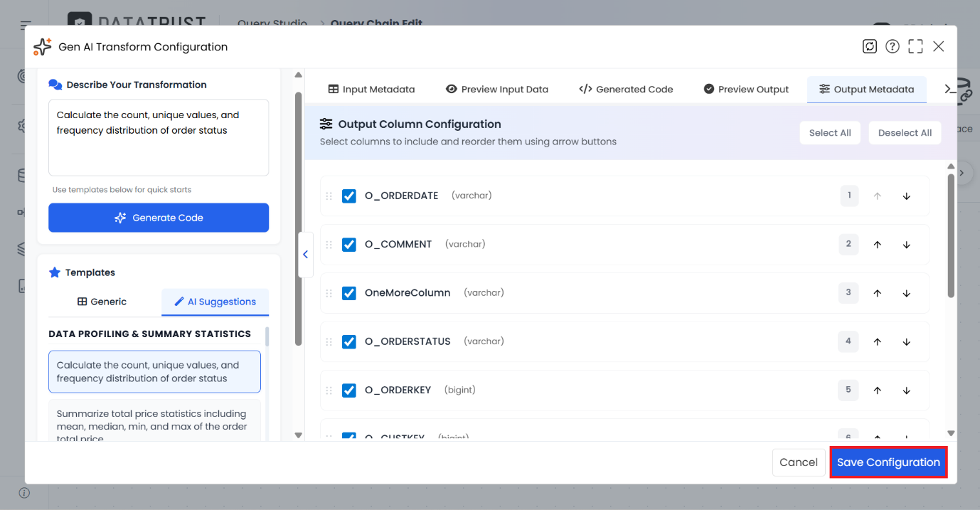
Task: Uncheck the O_COMMENT column checkbox
Action: click(348, 244)
